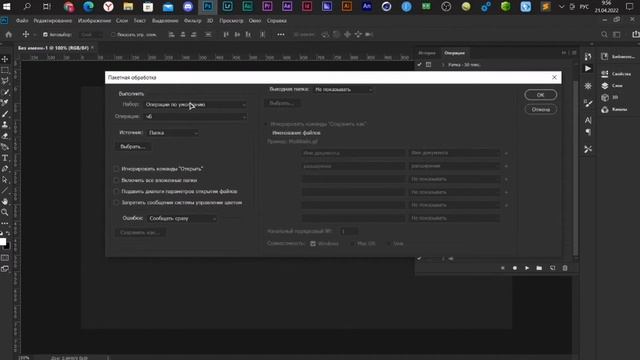Stop recording in the Actions panel
The height and width of the screenshot is (360, 640).
coord(502,268)
